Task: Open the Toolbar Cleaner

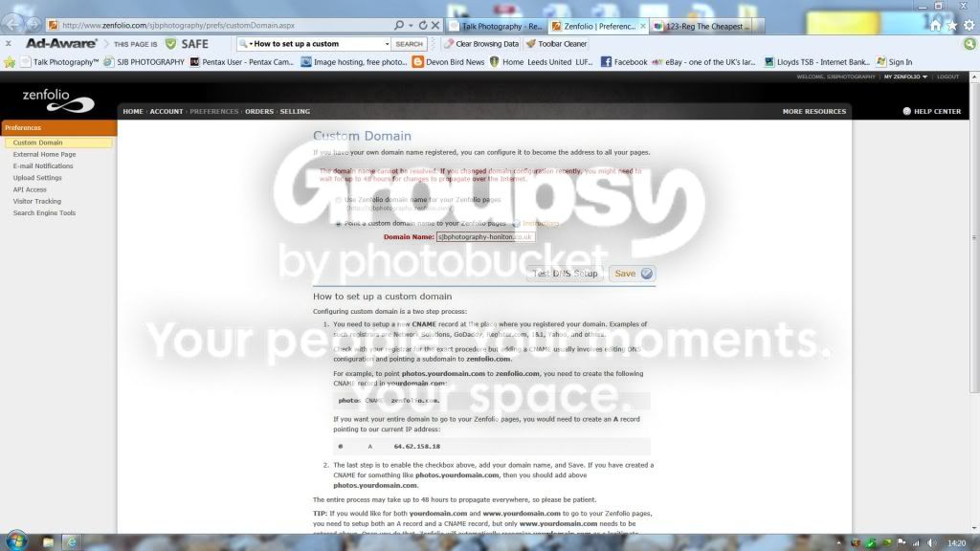Action: point(556,44)
